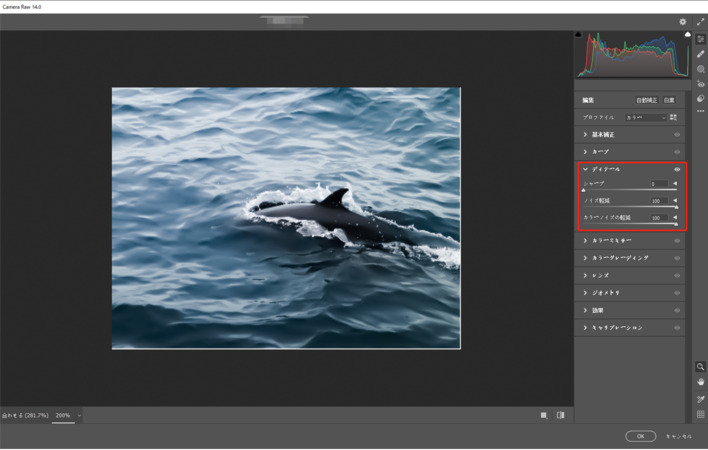Viewport: 708px width, 450px height.
Task: Select the color sampler eyedropper tool
Action: coord(700,398)
